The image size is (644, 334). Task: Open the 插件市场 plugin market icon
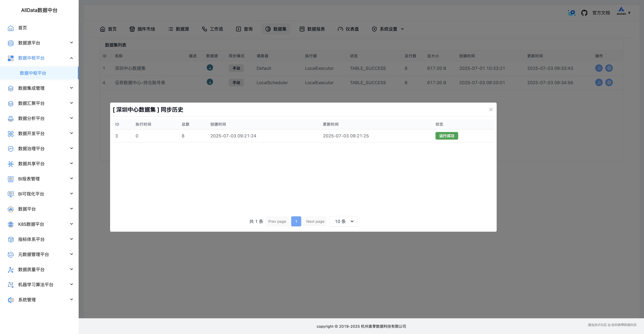pos(132,29)
